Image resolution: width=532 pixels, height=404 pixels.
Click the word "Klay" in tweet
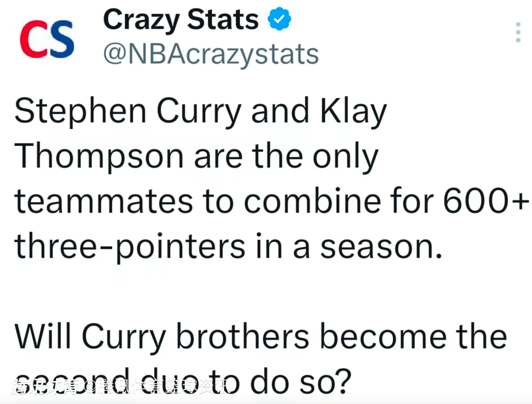[353, 112]
